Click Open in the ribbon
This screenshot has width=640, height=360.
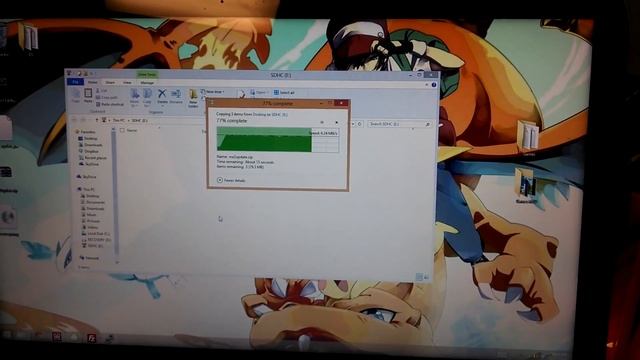click(x=260, y=93)
